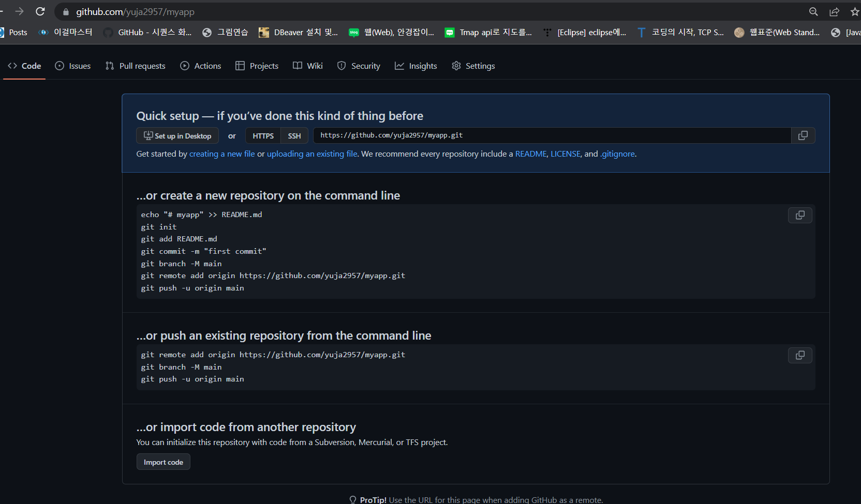Copy the repository HTTPS URL
The image size is (861, 504).
click(803, 135)
